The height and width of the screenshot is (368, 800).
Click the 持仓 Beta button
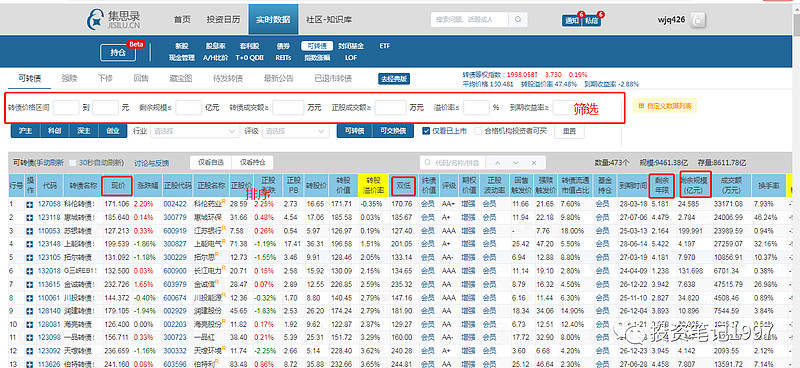[x=118, y=53]
